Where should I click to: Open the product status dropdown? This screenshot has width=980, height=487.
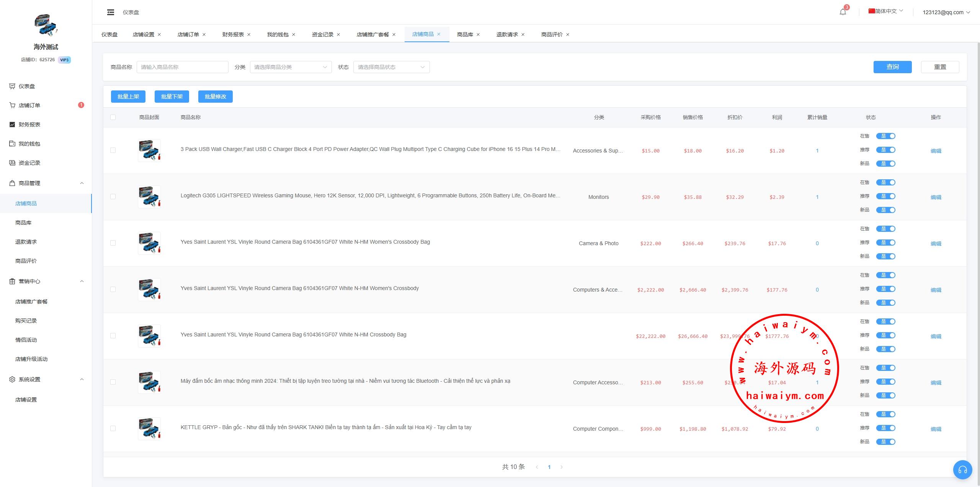coord(391,67)
